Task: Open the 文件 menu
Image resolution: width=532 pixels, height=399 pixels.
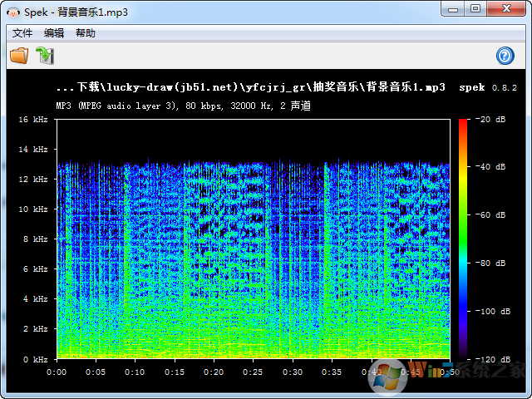Action: click(22, 33)
